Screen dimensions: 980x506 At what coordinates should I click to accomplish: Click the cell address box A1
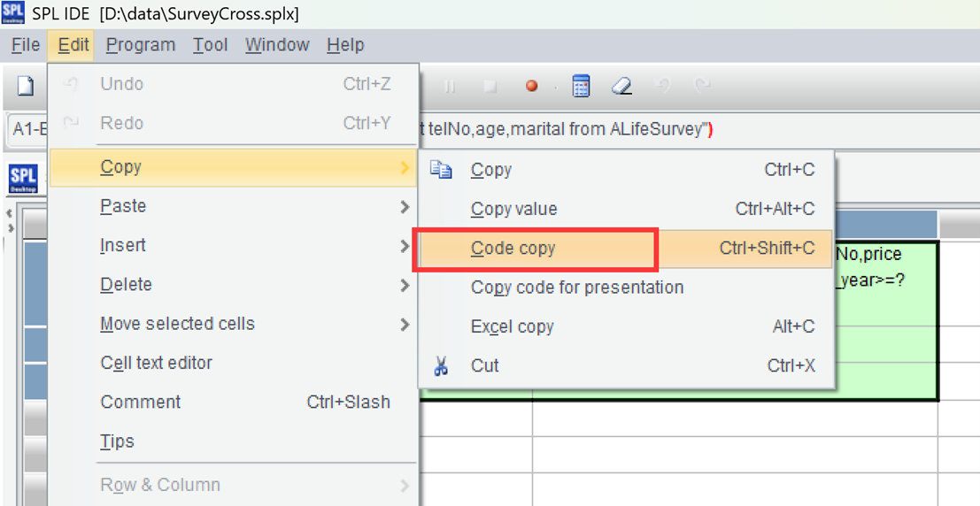coord(27,129)
